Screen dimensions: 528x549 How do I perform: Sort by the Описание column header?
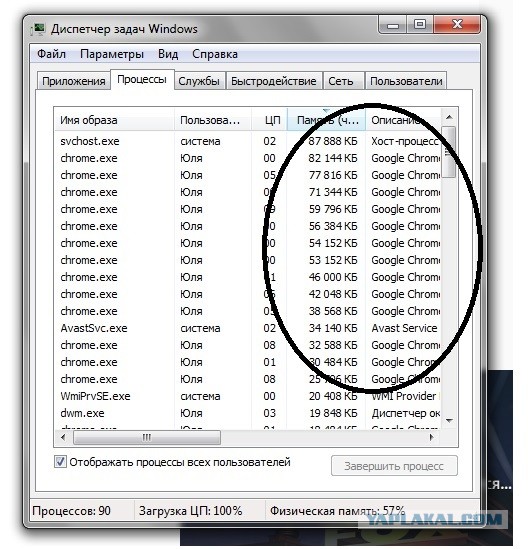(x=403, y=120)
